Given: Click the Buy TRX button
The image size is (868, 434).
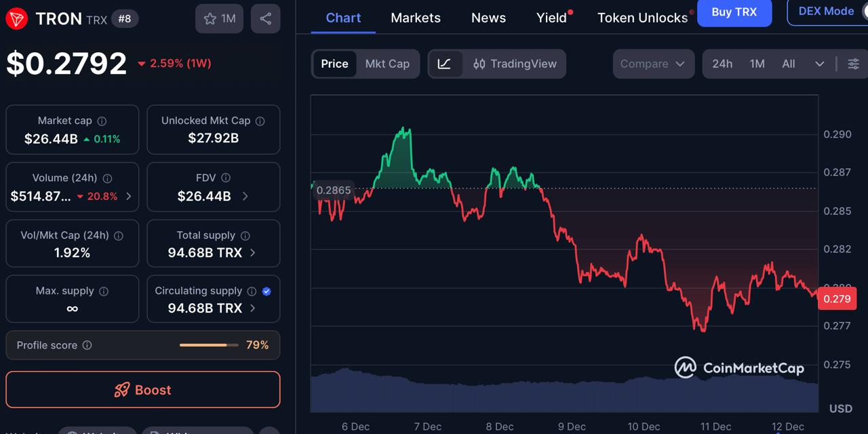Looking at the screenshot, I should tap(734, 12).
